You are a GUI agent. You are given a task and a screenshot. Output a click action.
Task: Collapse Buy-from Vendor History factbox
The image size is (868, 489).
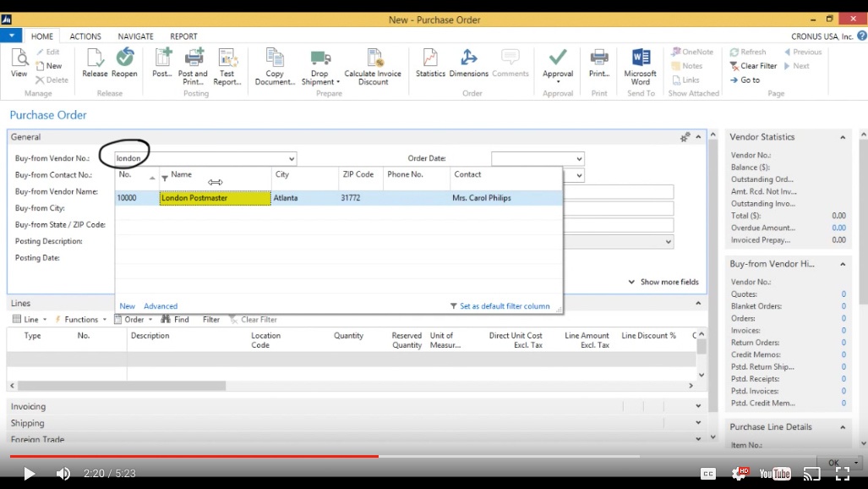pyautogui.click(x=843, y=264)
